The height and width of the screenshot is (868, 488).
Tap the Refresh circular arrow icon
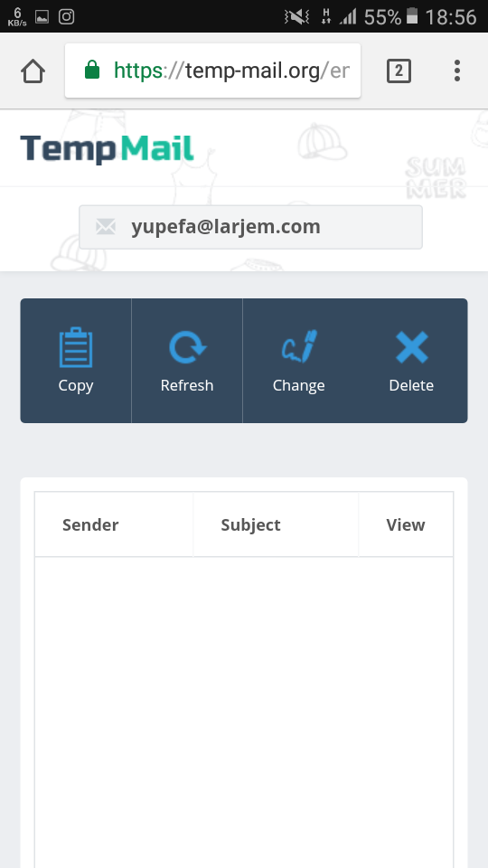[187, 347]
